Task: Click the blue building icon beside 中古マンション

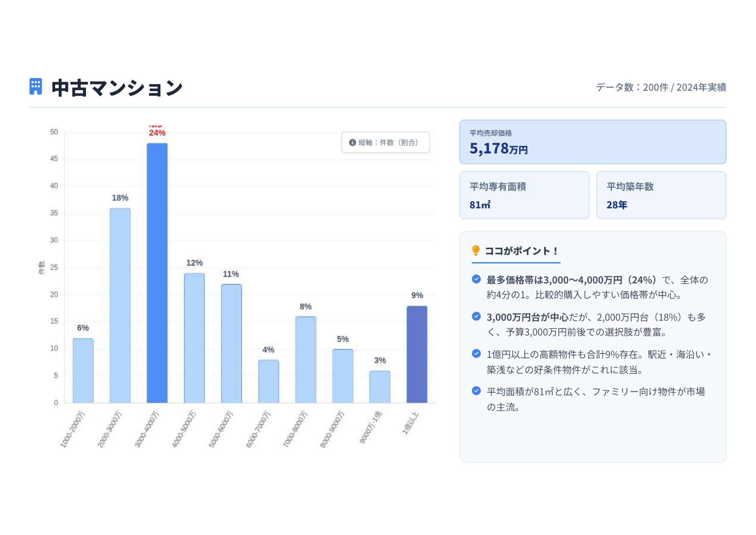Action: pyautogui.click(x=36, y=87)
